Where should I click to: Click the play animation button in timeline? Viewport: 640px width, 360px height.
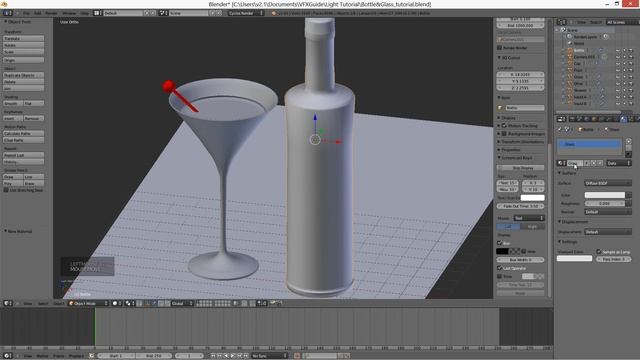[x=233, y=356]
